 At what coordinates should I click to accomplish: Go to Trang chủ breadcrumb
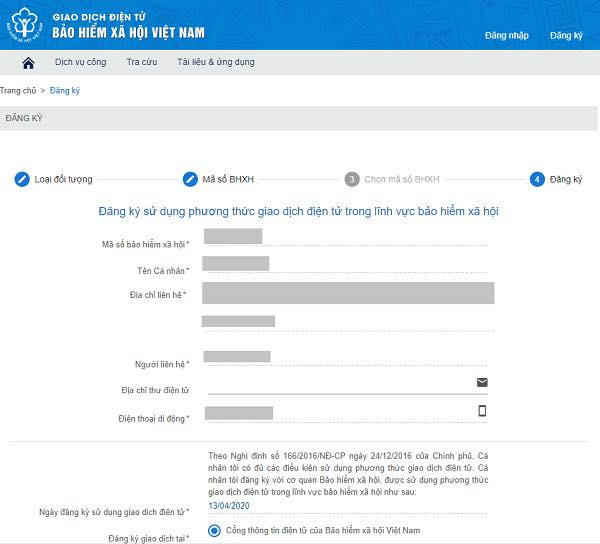pyautogui.click(x=18, y=91)
